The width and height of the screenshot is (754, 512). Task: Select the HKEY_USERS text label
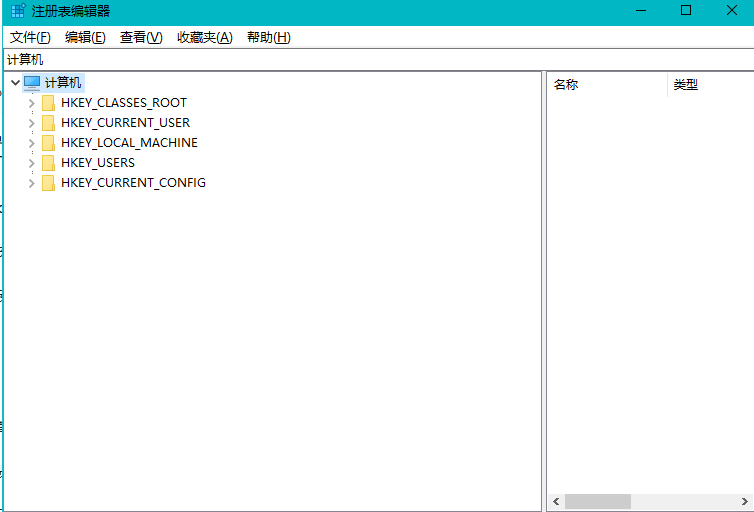point(98,163)
